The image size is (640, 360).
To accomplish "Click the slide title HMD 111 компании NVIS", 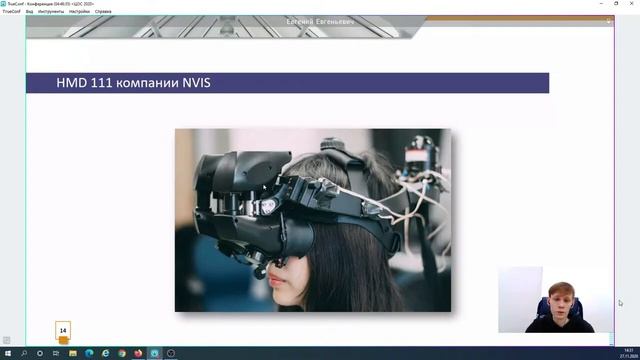I will click(x=133, y=83).
